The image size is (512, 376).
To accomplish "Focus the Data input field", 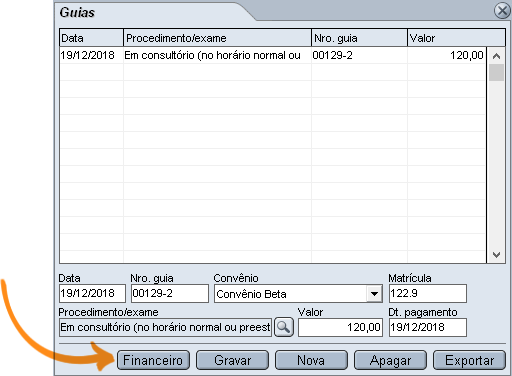I will (x=92, y=293).
